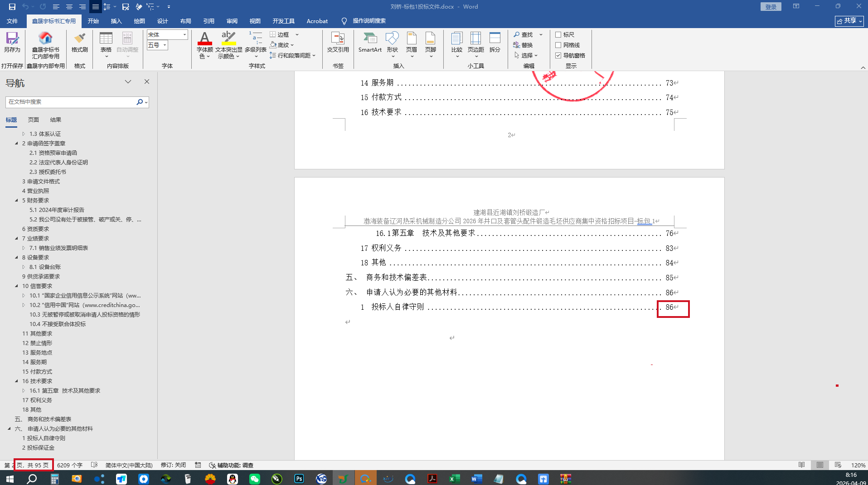Click the Save icon in quick access toolbar
This screenshot has width=868, height=485.
(x=12, y=7)
